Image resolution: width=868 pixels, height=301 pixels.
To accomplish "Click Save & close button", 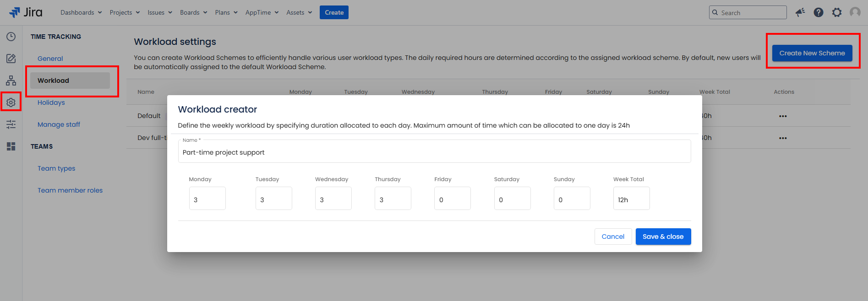I will [x=663, y=236].
